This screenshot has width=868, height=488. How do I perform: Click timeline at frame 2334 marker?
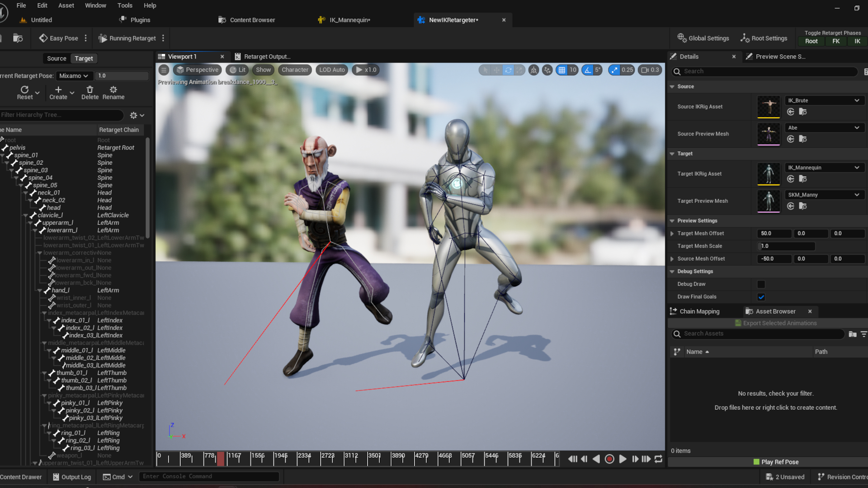pyautogui.click(x=298, y=458)
